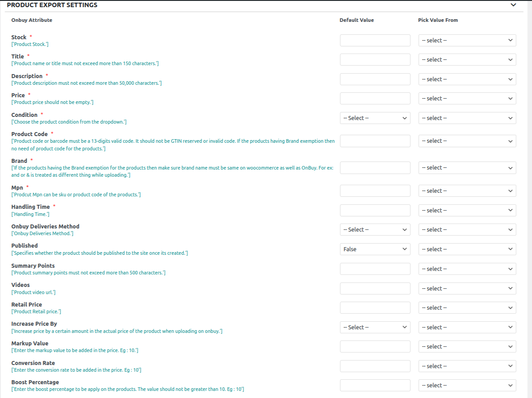Screen dimensions: 532x398
Task: Open the Increase Price By default dropdown
Action: pyautogui.click(x=375, y=328)
